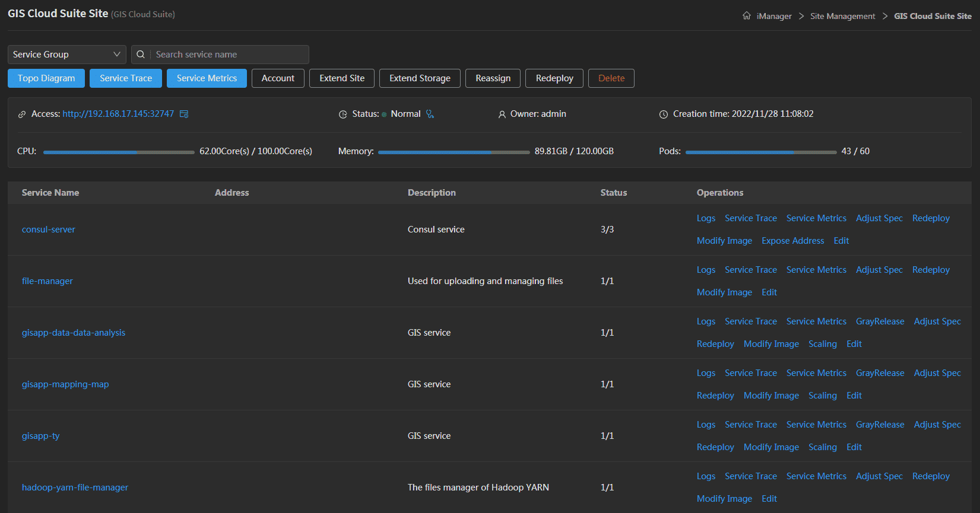Viewport: 980px width, 513px height.
Task: Click Edit in the gisapp-ty row
Action: coord(854,447)
